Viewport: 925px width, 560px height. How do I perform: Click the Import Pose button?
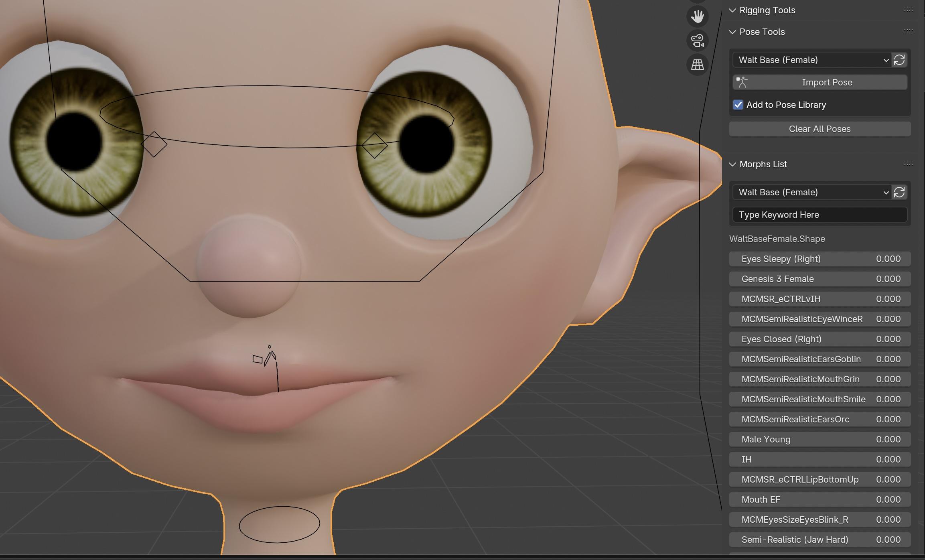(820, 82)
